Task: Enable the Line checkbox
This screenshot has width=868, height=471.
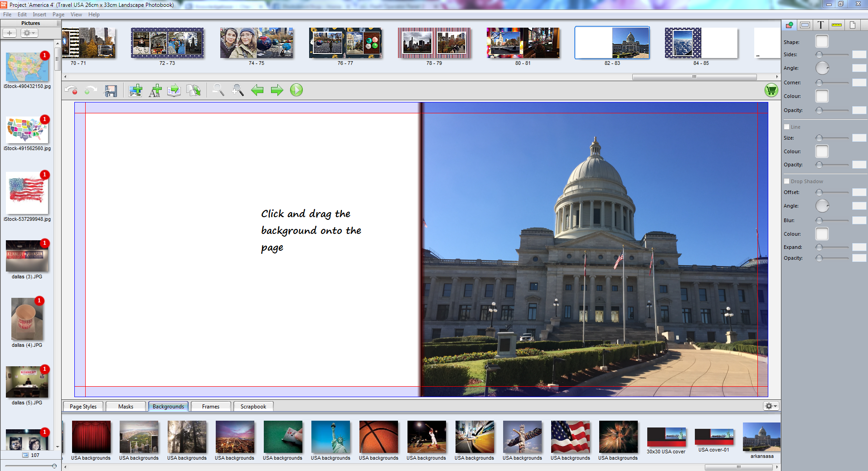Action: point(787,127)
